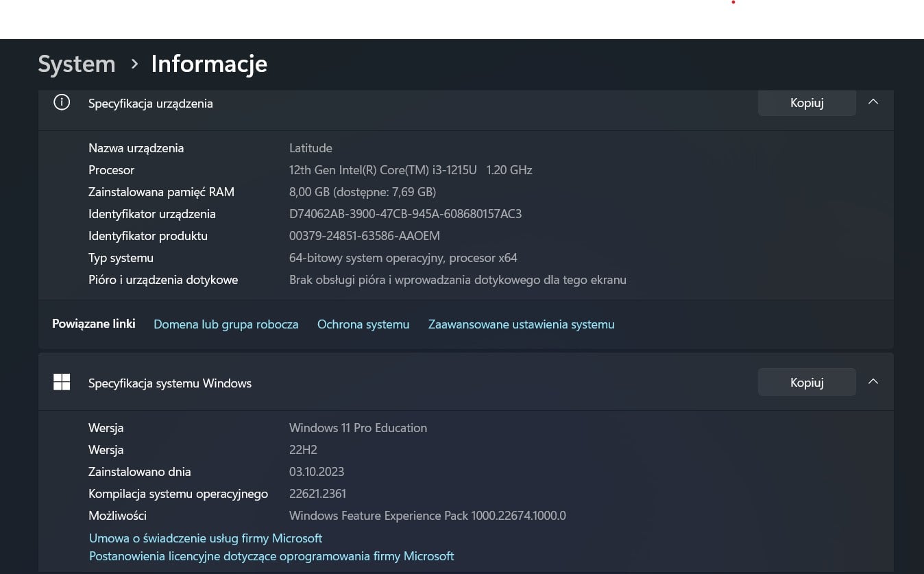Click the Informacje breadcrumb title
The image size is (924, 574).
coord(209,64)
